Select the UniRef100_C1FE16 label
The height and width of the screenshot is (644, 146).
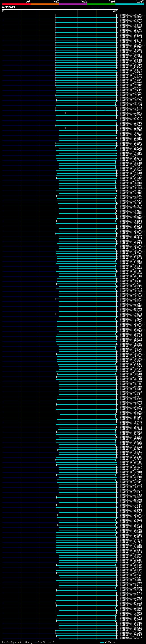click(131, 120)
